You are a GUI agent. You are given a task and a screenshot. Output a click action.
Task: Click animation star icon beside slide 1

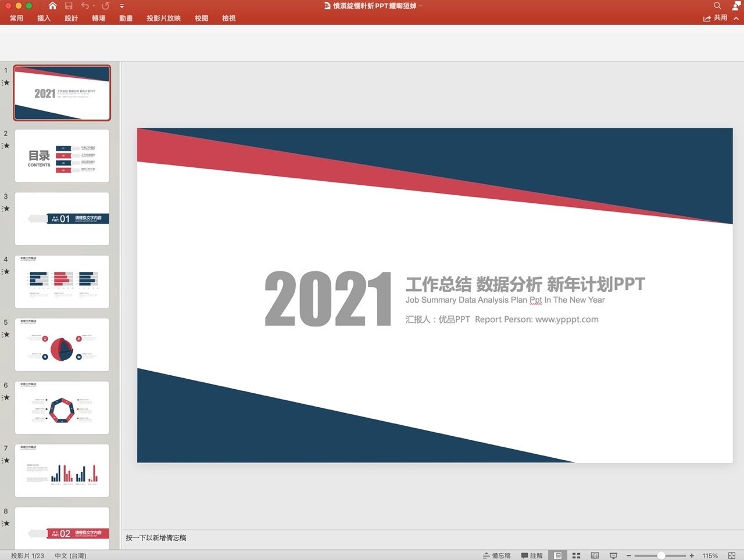point(6,82)
